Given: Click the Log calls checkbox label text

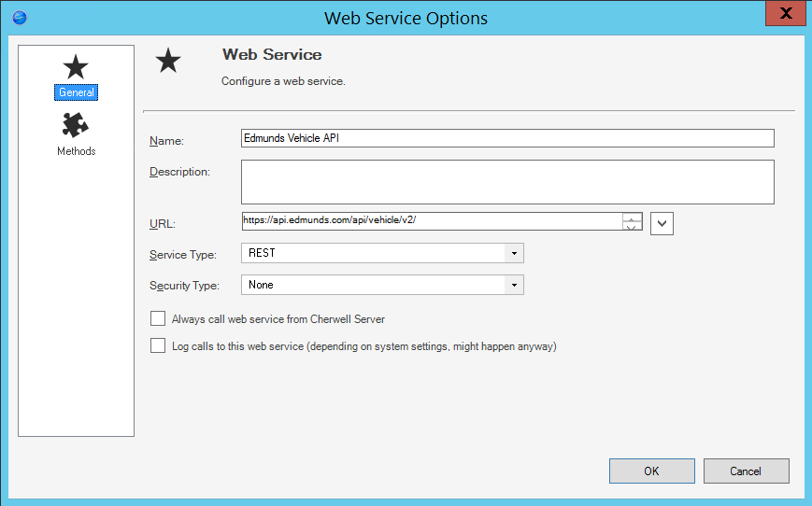Looking at the screenshot, I should coord(364,346).
